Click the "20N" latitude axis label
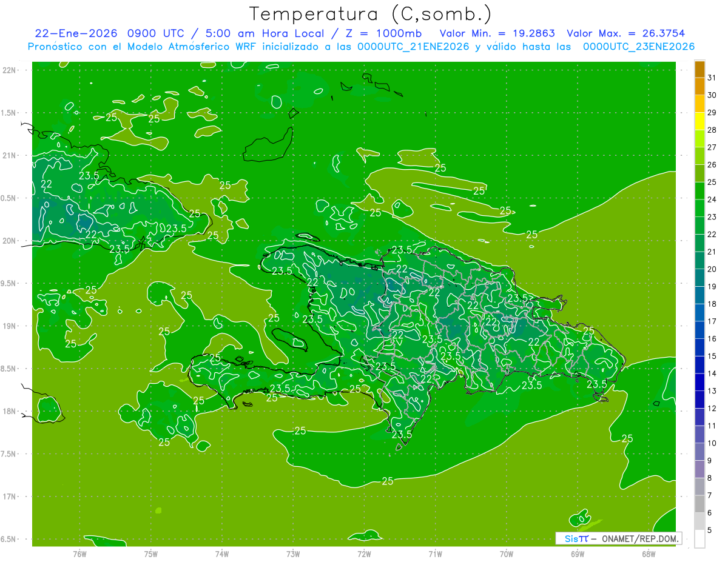Viewport: 728px width, 562px height. point(10,241)
